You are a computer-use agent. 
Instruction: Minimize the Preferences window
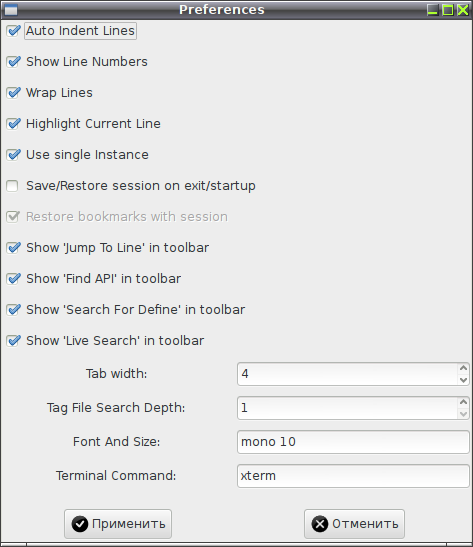[433, 10]
